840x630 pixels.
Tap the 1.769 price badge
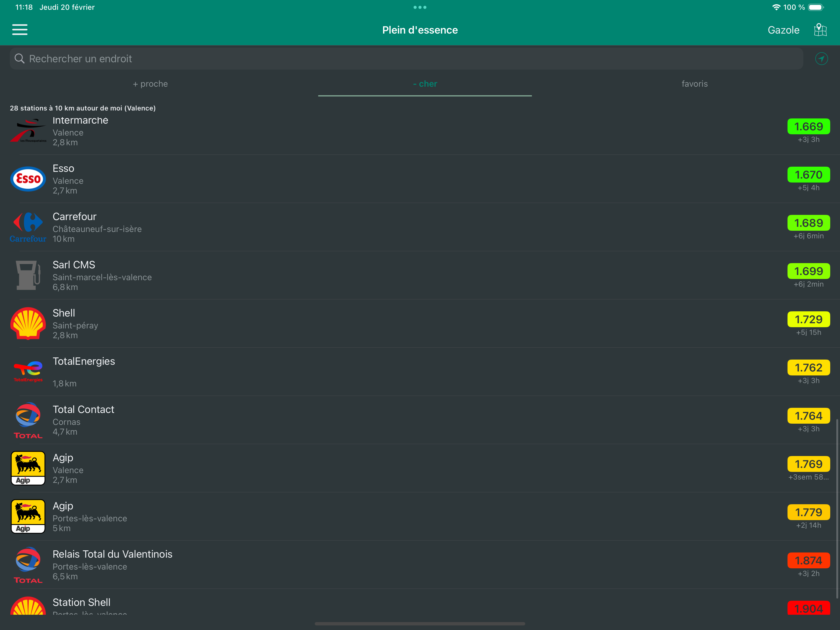(x=809, y=464)
